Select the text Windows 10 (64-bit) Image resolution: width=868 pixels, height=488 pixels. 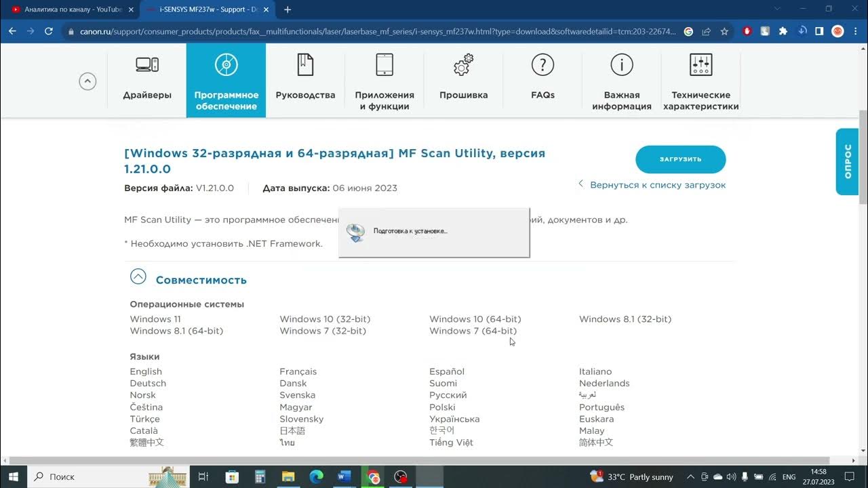pos(475,319)
